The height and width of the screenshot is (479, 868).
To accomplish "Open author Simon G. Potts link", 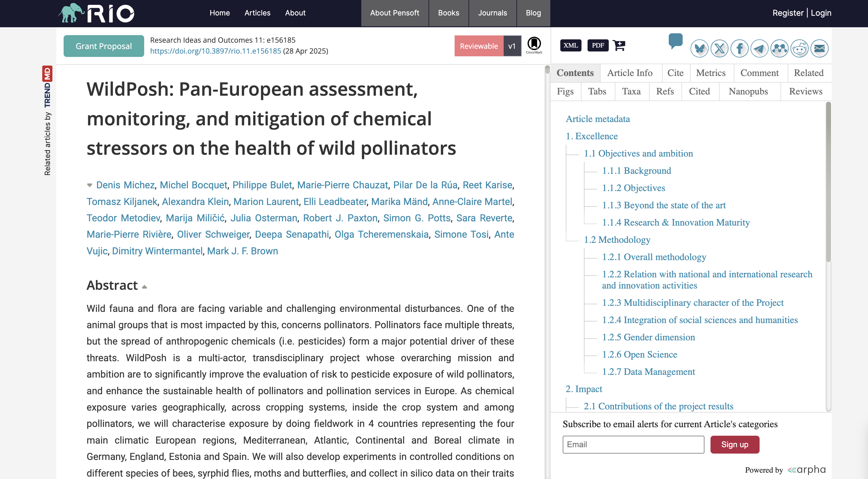I will click(x=417, y=218).
